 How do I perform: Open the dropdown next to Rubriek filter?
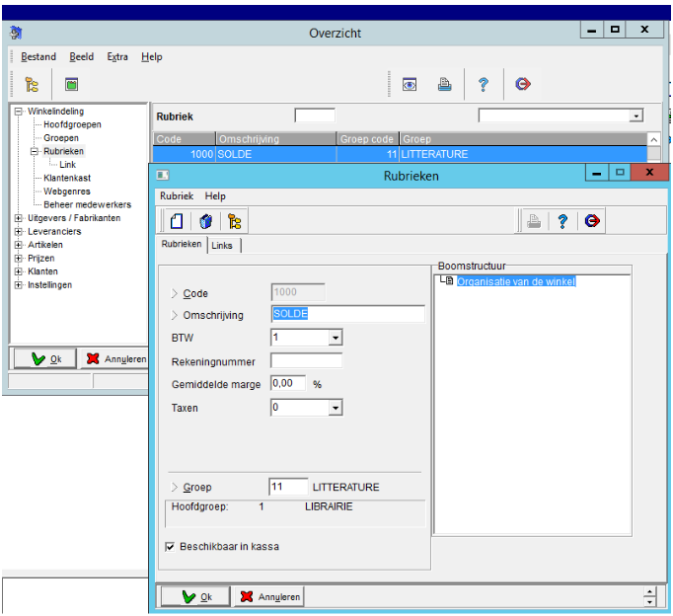tap(636, 115)
